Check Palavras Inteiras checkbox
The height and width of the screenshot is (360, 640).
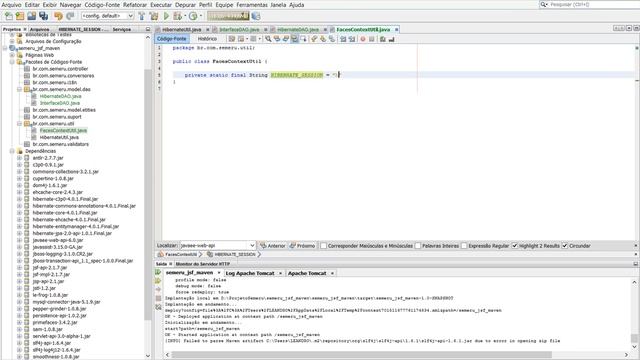[x=418, y=246]
